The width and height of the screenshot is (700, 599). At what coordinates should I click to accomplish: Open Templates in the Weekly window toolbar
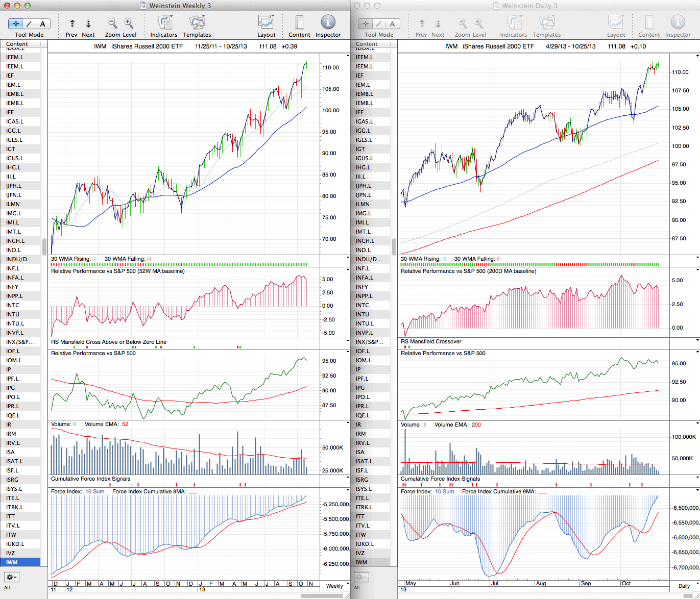coord(197,23)
